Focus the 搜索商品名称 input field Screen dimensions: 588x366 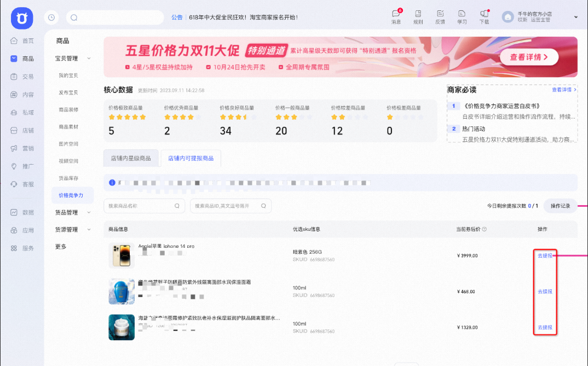(145, 206)
